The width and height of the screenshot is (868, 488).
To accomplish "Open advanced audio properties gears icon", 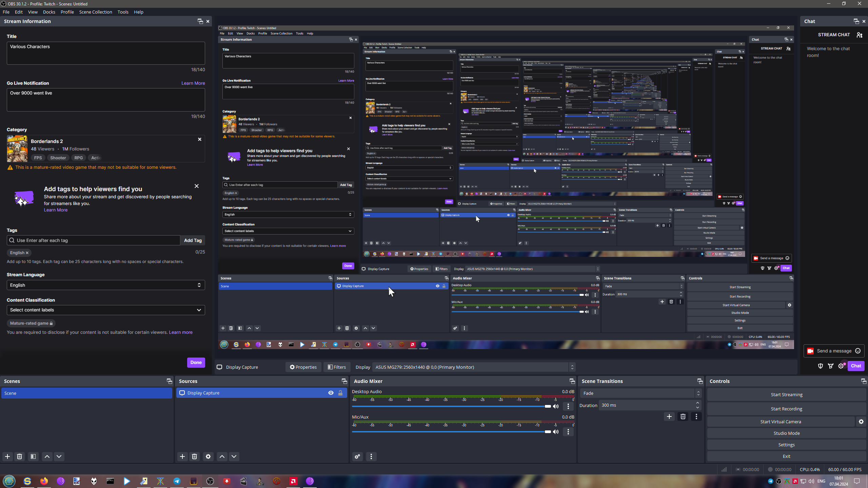I will point(357,456).
